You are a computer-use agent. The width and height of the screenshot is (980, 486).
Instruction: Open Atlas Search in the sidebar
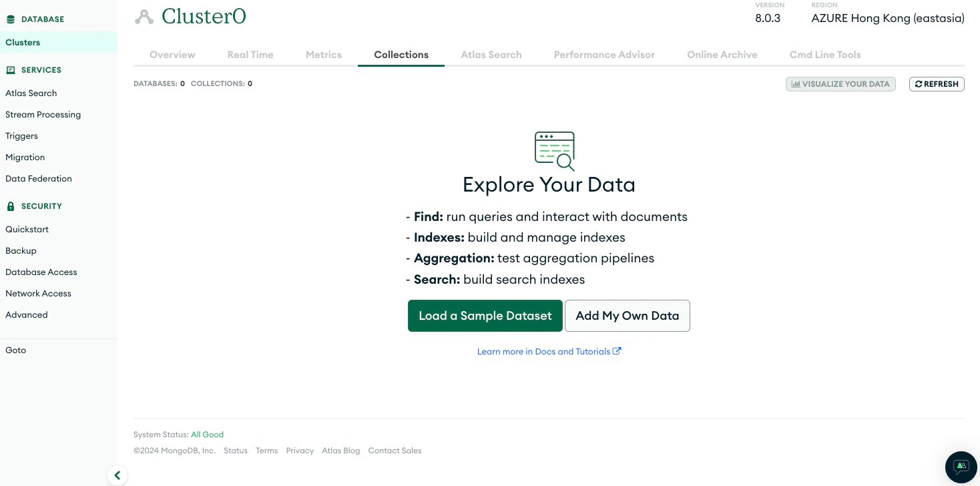(x=31, y=93)
